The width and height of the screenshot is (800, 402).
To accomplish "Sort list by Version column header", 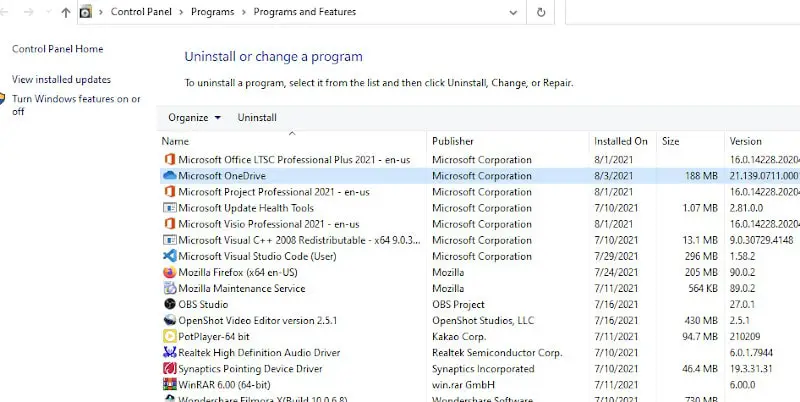I will tap(745, 141).
